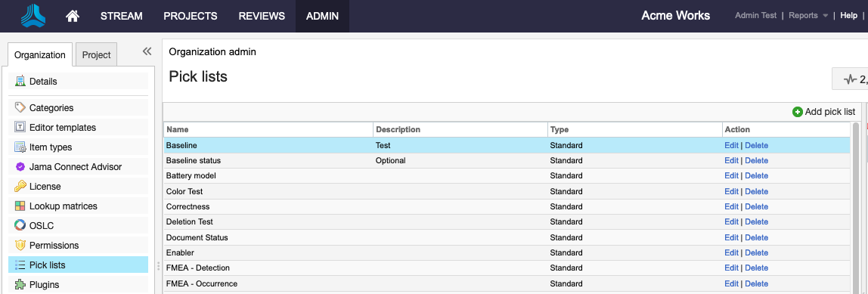Image resolution: width=868 pixels, height=294 pixels.
Task: Delete the Color Test pick list
Action: pos(756,191)
